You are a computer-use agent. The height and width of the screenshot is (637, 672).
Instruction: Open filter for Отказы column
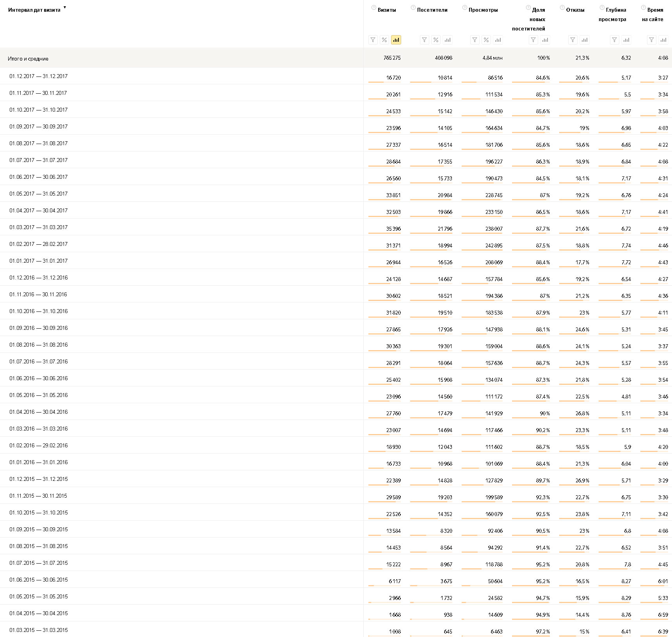(x=572, y=40)
